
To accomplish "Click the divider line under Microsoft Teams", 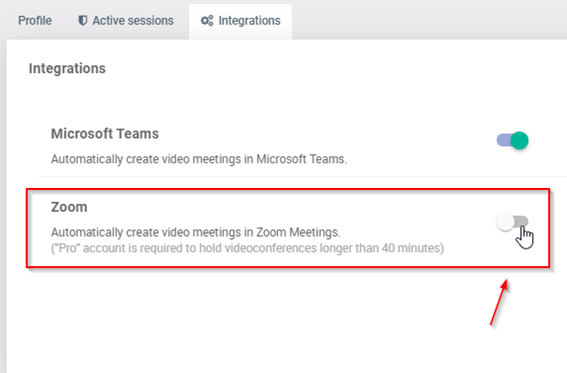I will [302, 176].
